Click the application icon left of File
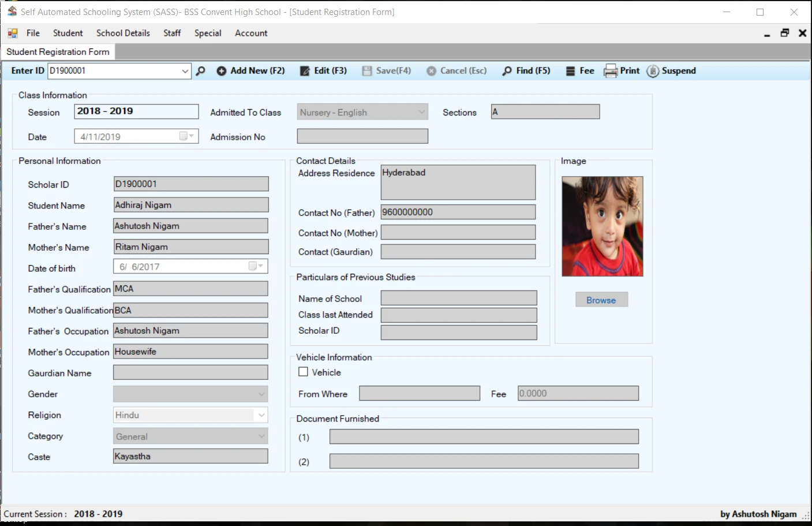The width and height of the screenshot is (812, 526). pyautogui.click(x=12, y=33)
